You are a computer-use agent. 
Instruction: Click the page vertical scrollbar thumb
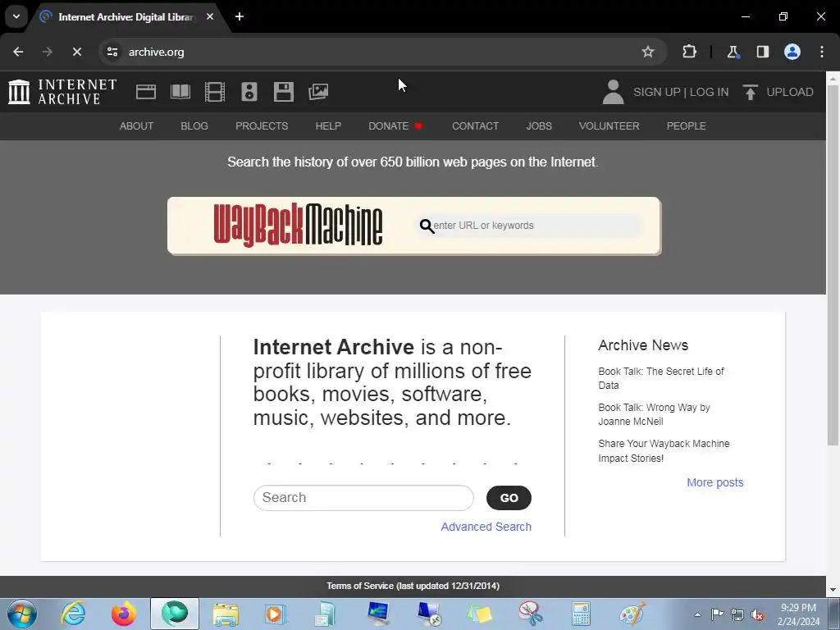[x=833, y=265]
